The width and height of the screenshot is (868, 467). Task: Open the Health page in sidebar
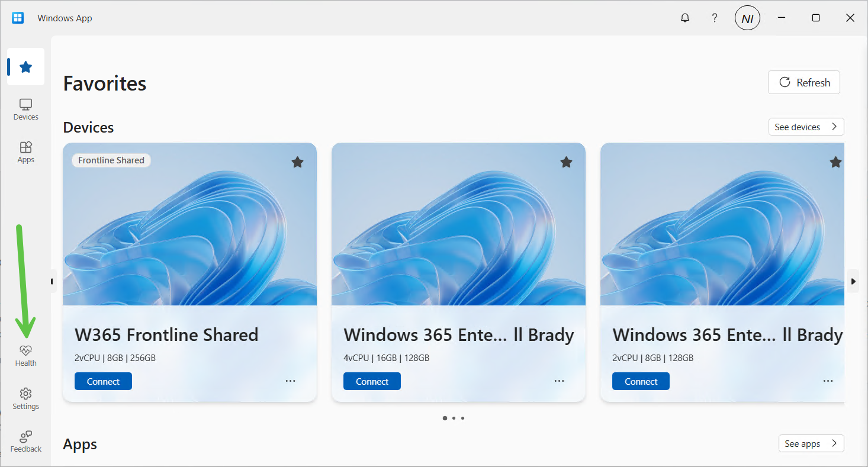tap(25, 356)
